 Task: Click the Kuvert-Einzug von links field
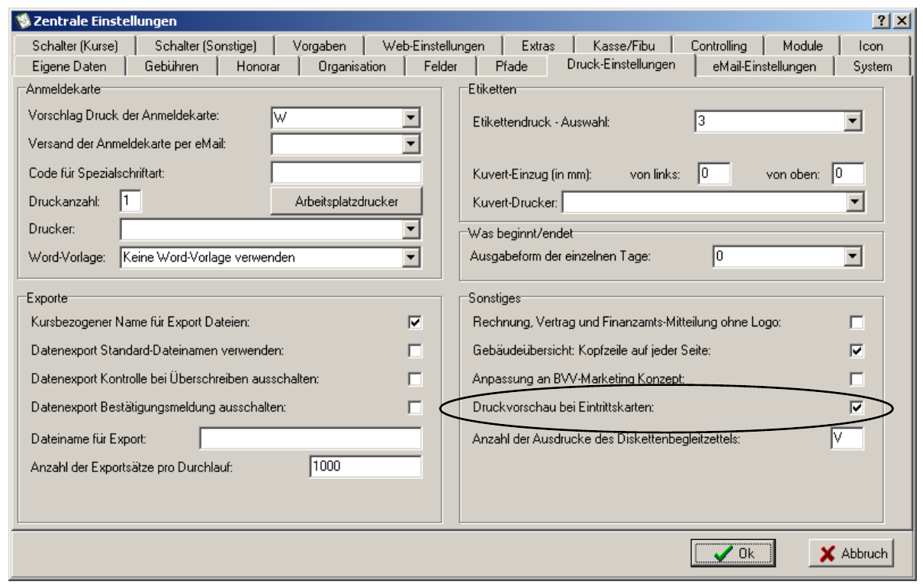point(714,173)
